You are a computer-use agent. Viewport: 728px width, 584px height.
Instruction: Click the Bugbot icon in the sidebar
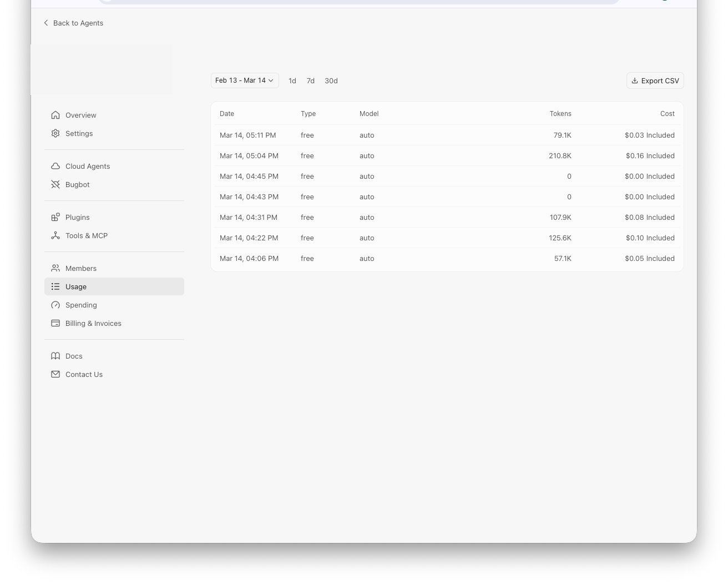point(55,184)
